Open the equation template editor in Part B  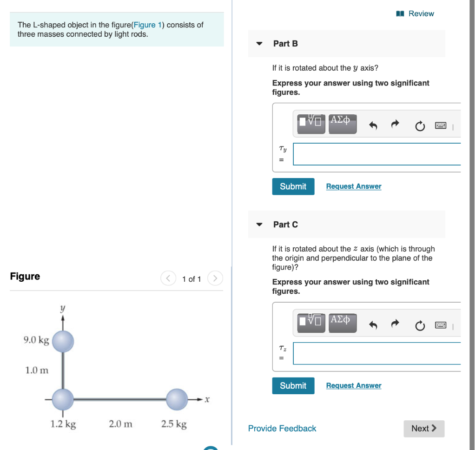coord(311,124)
